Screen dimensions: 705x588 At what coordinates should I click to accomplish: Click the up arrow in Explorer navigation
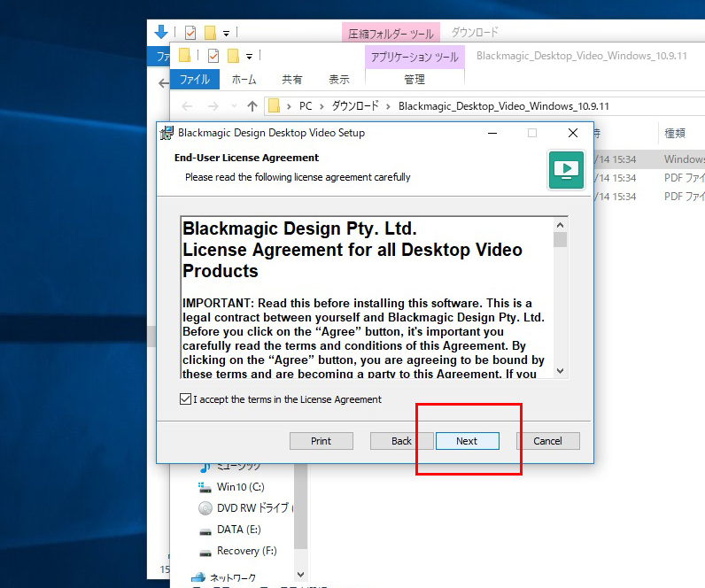tap(252, 106)
